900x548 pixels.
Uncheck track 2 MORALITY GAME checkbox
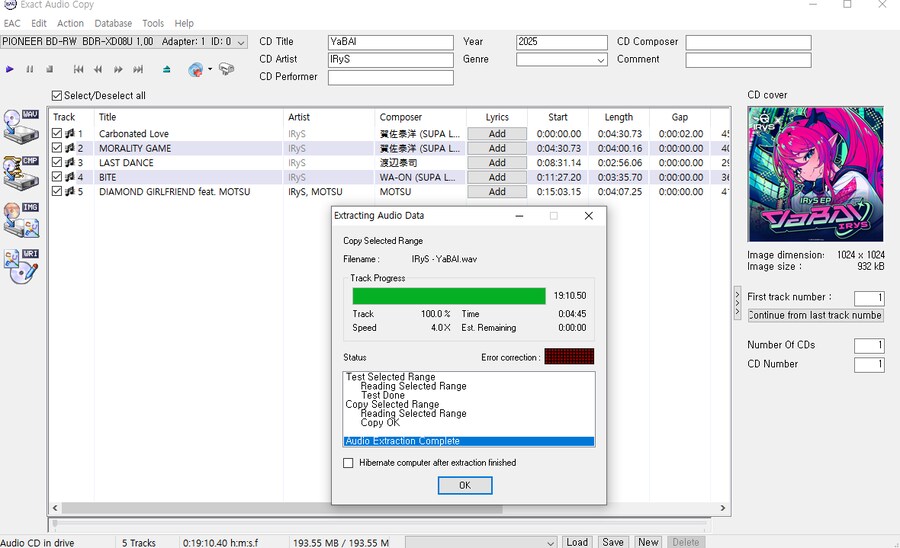coord(57,148)
